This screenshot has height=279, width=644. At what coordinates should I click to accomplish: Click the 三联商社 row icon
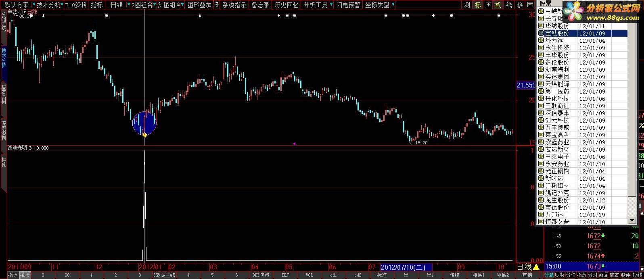541,106
